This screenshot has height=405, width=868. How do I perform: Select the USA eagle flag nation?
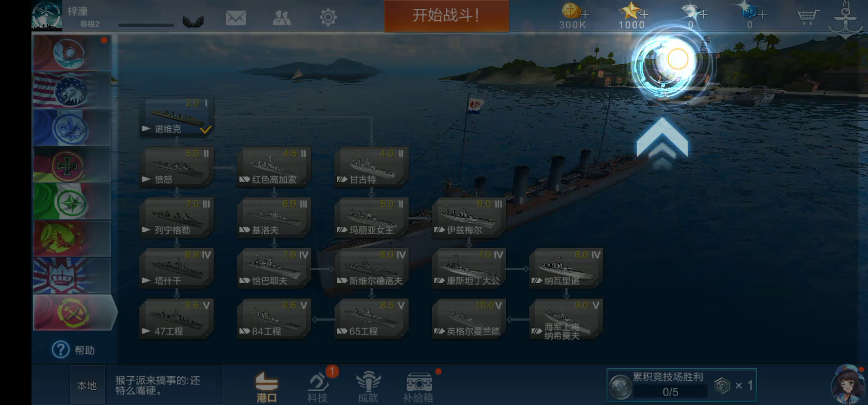tap(72, 91)
